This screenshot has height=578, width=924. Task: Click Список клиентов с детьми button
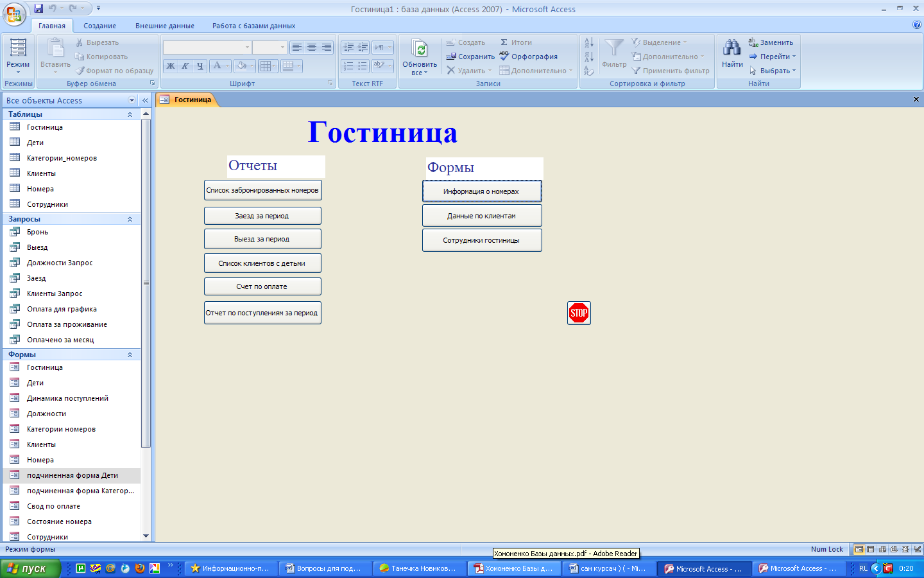pos(262,263)
